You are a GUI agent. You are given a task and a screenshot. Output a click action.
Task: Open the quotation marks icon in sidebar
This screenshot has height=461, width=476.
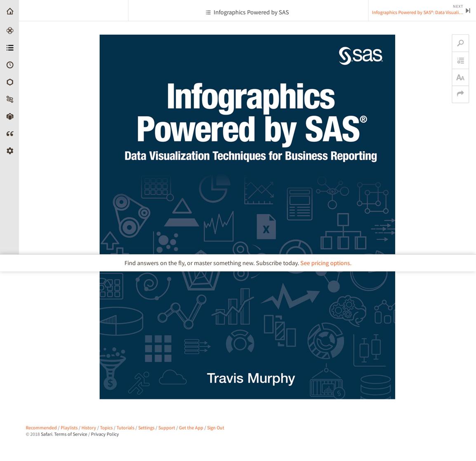point(10,134)
